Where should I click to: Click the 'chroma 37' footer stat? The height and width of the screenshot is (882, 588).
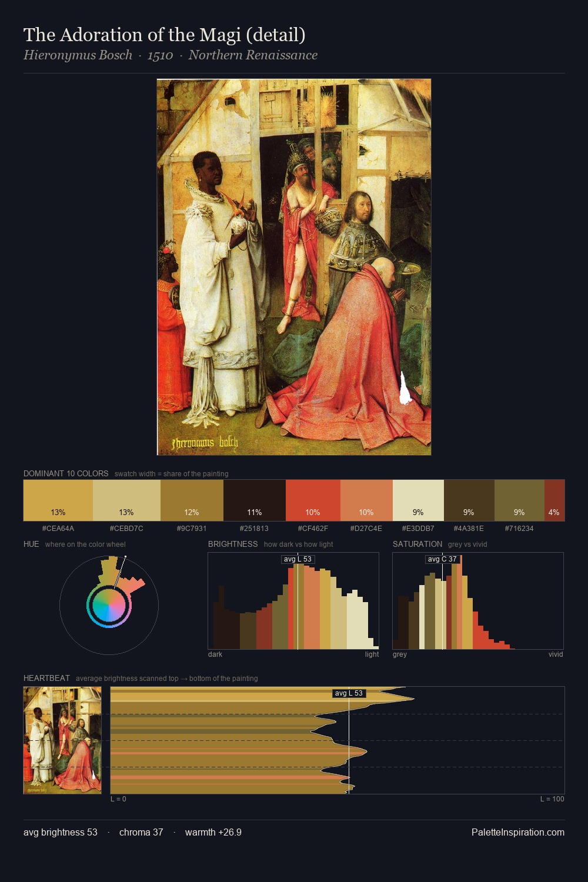[141, 832]
